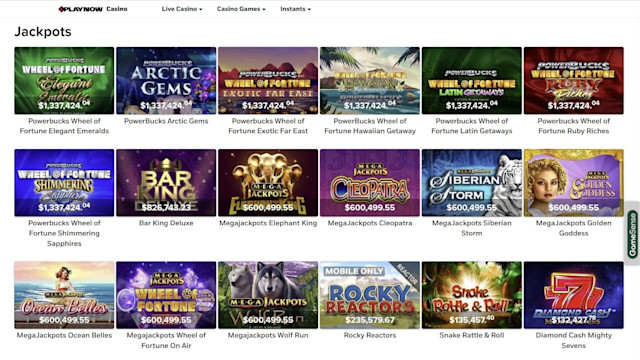Open the Bar King Deluxe thumbnail
The height and width of the screenshot is (360, 640).
coord(166,182)
